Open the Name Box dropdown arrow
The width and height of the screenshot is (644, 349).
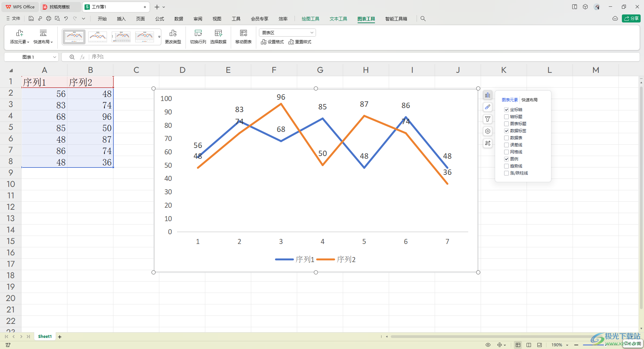[54, 57]
